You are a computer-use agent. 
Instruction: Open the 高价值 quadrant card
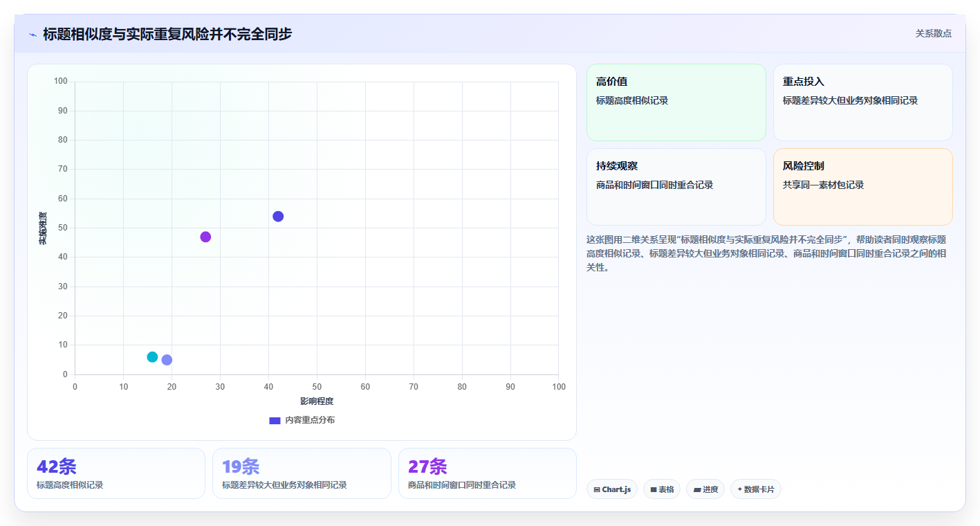(676, 102)
